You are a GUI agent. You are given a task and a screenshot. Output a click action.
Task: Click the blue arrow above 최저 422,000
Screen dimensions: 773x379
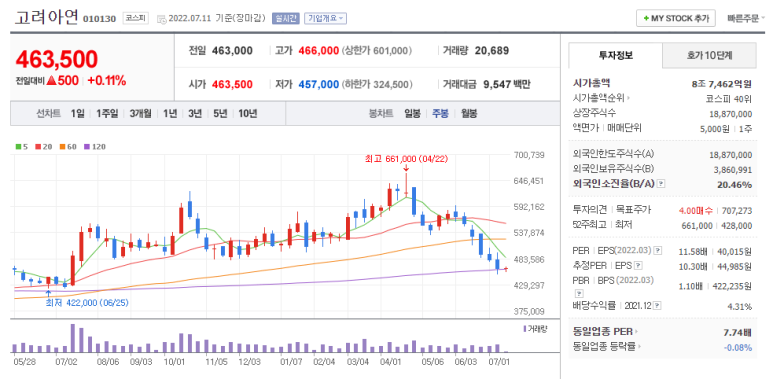(x=48, y=294)
